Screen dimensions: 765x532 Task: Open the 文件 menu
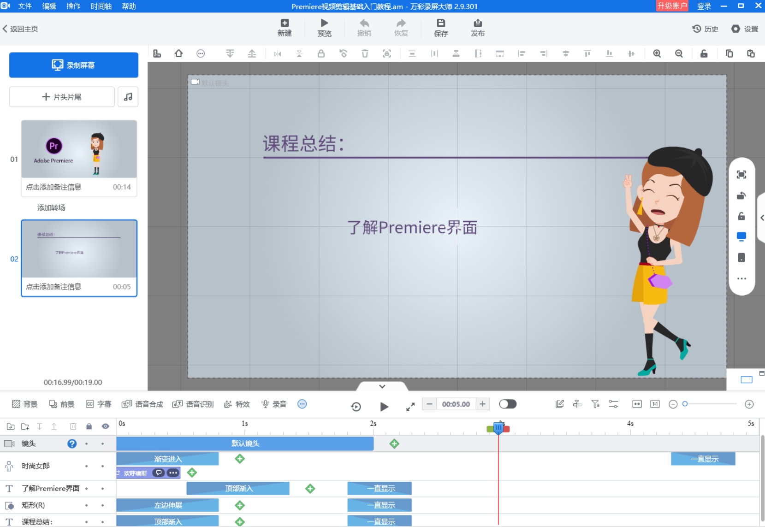click(25, 6)
